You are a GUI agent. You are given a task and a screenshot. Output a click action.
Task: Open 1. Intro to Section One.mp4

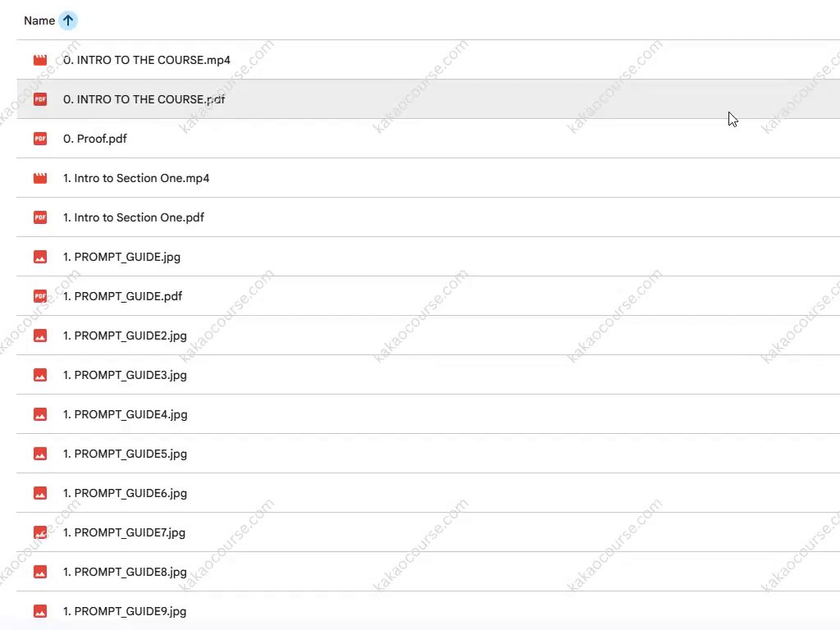point(135,178)
